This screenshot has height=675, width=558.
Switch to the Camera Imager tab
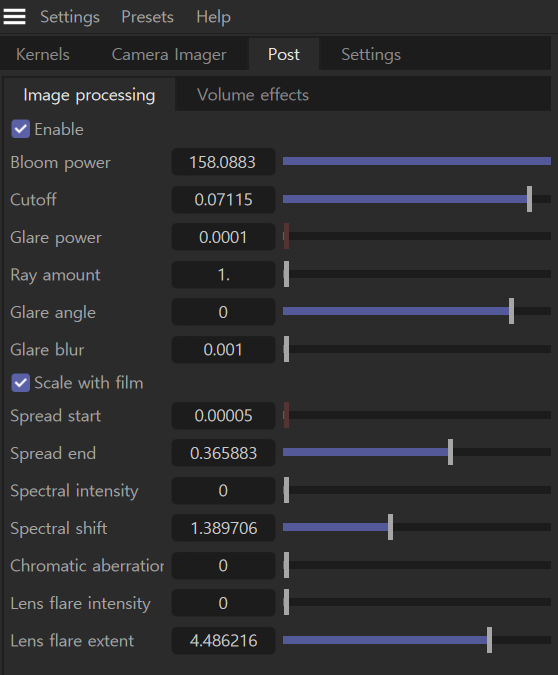tap(169, 54)
